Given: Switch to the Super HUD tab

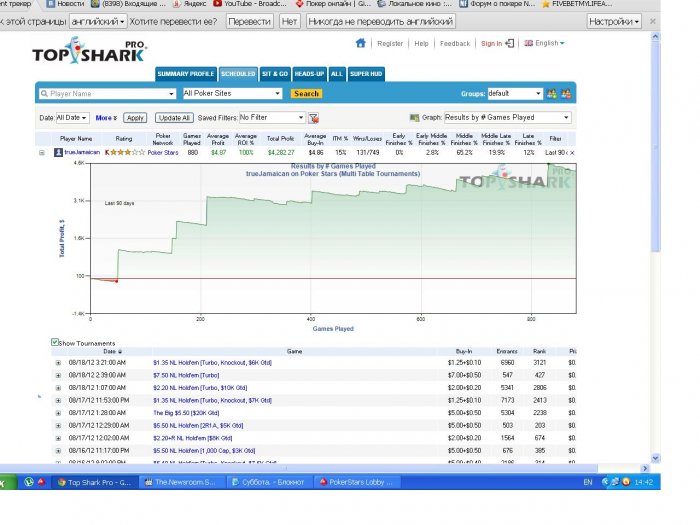Looking at the screenshot, I should click(366, 74).
